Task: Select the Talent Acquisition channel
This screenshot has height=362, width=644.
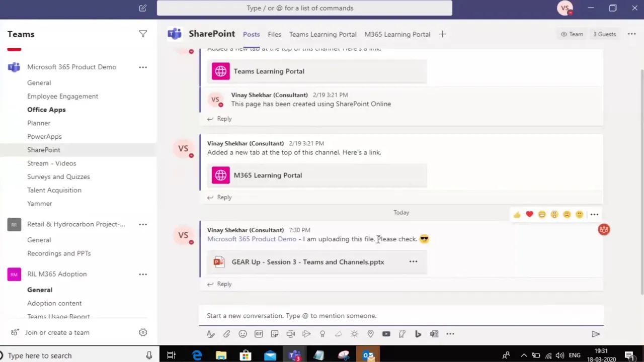Action: (x=54, y=190)
